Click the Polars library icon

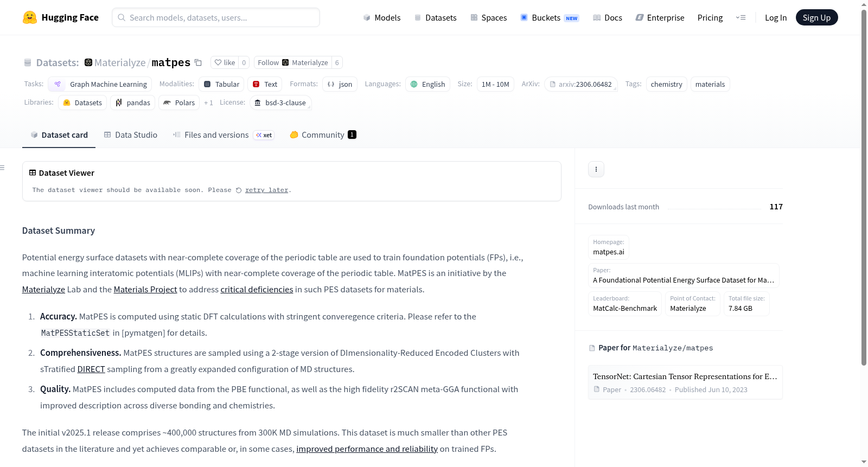click(167, 103)
